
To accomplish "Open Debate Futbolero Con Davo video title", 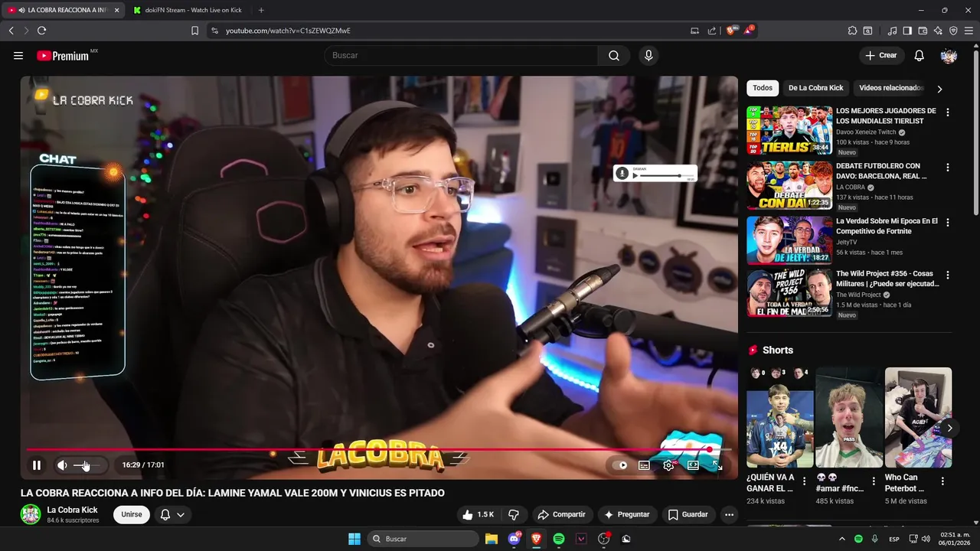I will [x=881, y=171].
